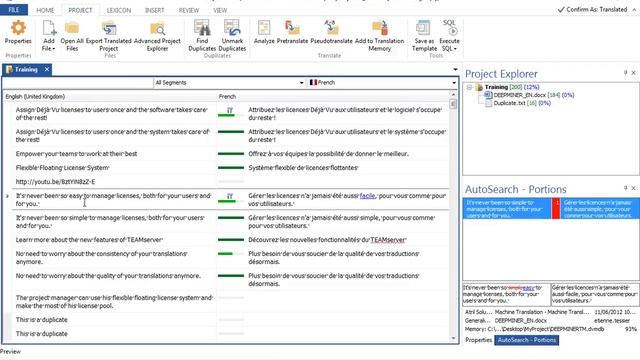Switch to the VIEW ribbon tab
This screenshot has height=360, width=640.
[x=220, y=10]
